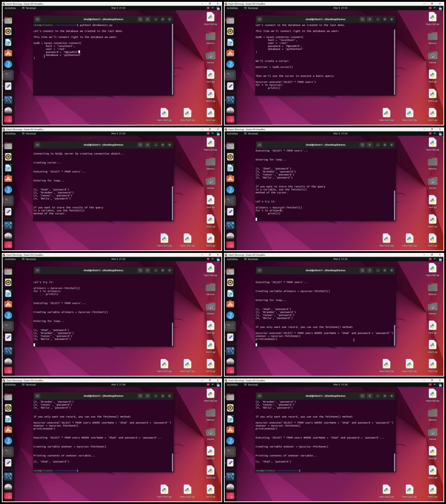This screenshot has height=504, width=446.
Task: Click 'Entering for loop...' line, 21:35 'Let's try it' screenshot
Action: click(49, 321)
